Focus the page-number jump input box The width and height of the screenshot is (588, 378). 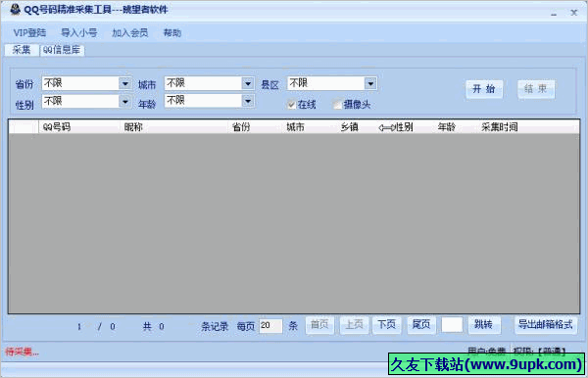tap(452, 325)
